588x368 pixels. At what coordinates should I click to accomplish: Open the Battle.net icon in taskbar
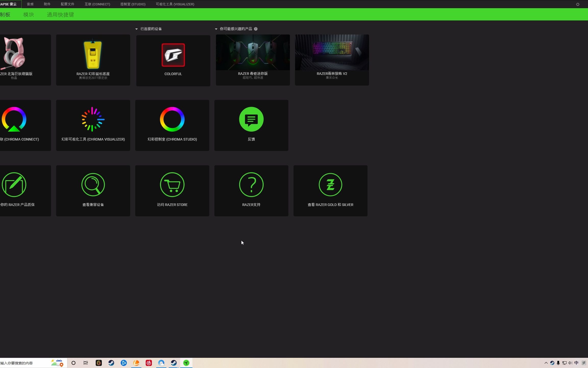point(124,363)
